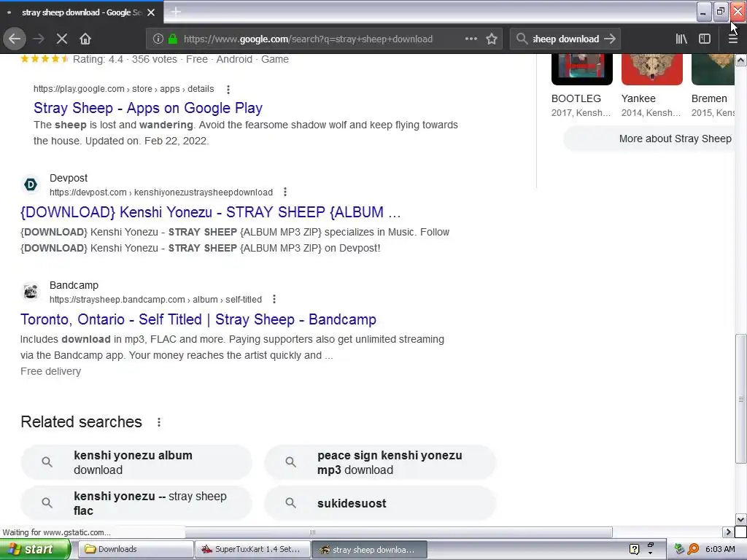
Task: Open the Windows Start menu
Action: coord(34,550)
